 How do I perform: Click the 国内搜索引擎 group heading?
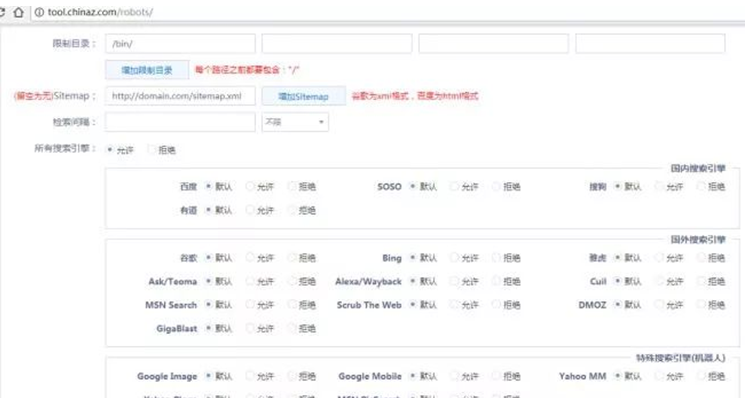click(698, 169)
